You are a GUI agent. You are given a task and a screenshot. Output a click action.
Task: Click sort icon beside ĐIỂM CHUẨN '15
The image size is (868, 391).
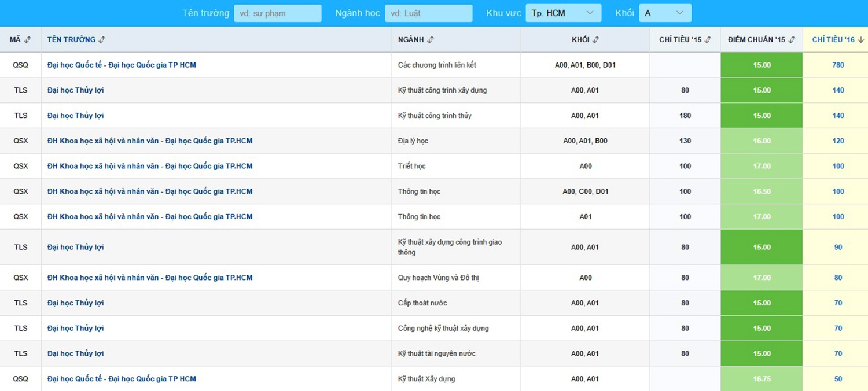(x=792, y=40)
